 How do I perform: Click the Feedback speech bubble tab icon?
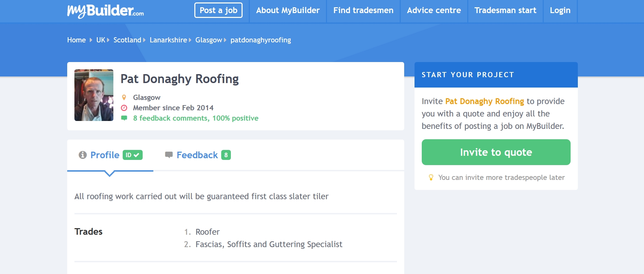pyautogui.click(x=169, y=155)
